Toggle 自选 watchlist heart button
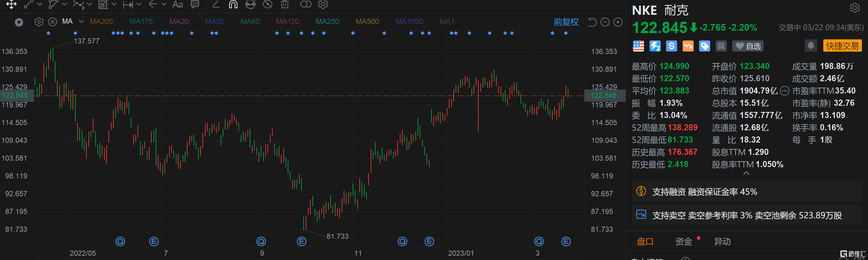 click(x=748, y=46)
